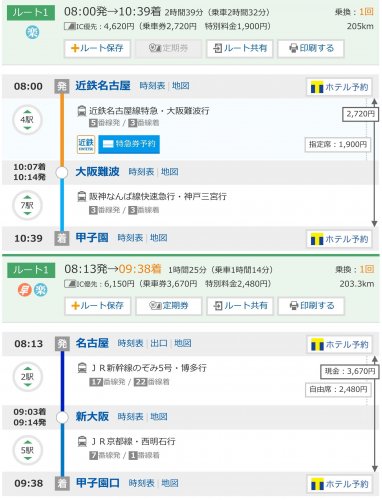Print the first route with 印刷する
The height and width of the screenshot is (500, 382).
pos(311,49)
